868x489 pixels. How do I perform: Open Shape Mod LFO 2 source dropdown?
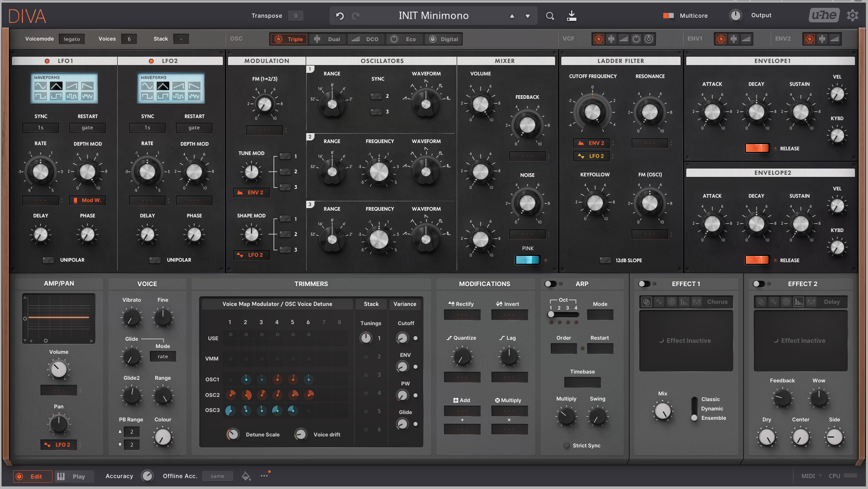pos(251,255)
